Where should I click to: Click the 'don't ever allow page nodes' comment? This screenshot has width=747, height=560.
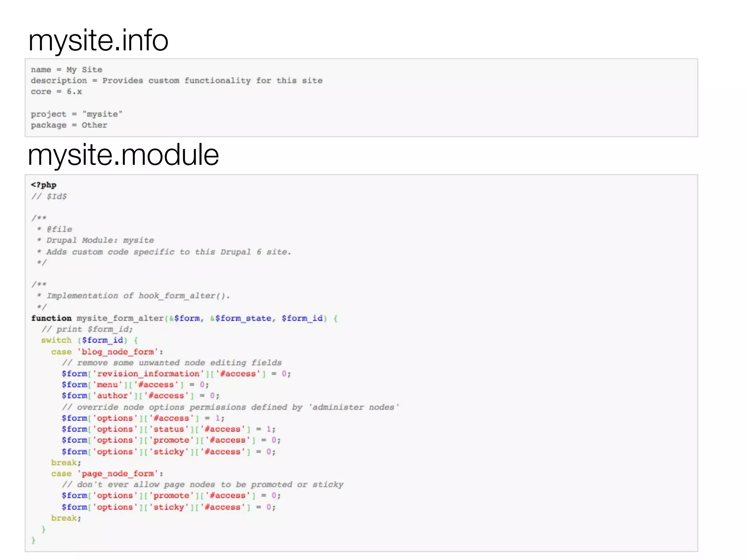coord(203,485)
